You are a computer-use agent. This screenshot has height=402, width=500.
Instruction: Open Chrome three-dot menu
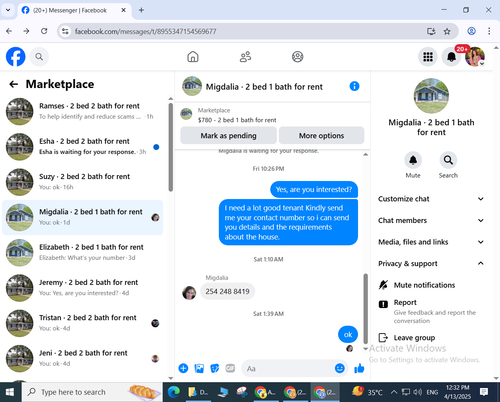click(489, 31)
